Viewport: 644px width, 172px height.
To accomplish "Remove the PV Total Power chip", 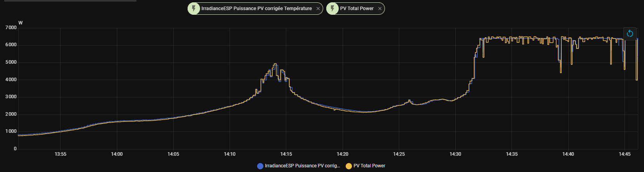I will 380,9.
